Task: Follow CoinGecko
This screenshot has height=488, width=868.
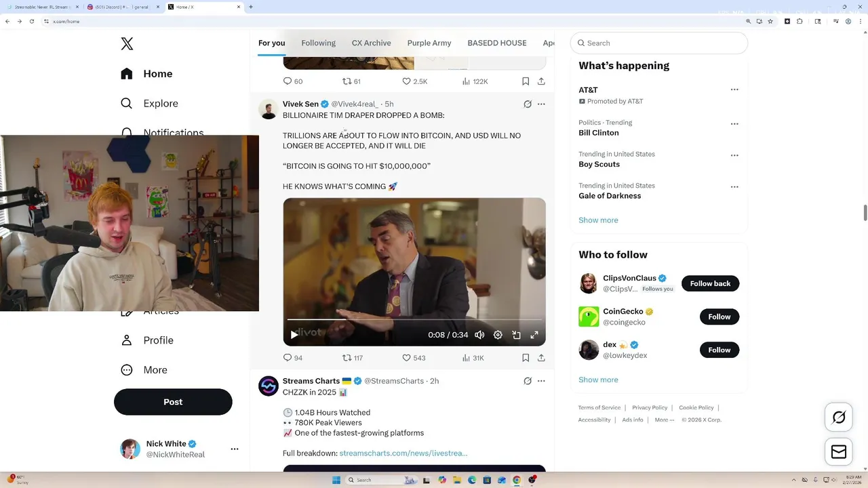Action: click(719, 317)
